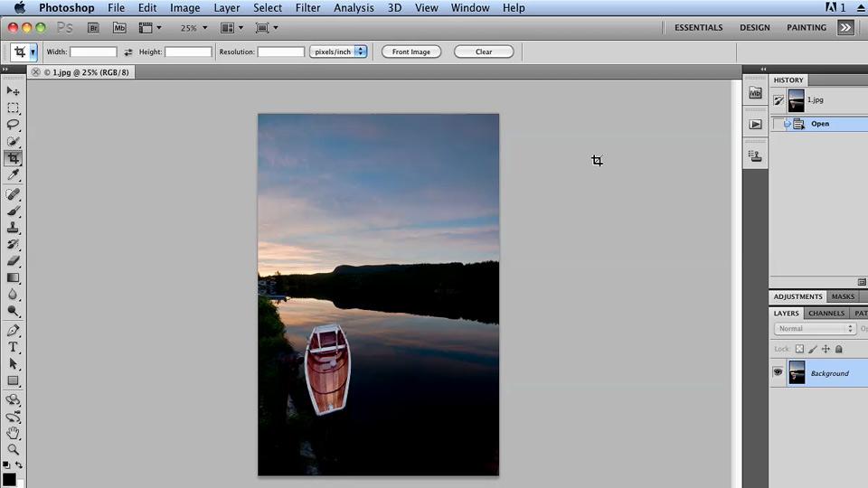
Task: Swap Width and Height values
Action: 127,52
